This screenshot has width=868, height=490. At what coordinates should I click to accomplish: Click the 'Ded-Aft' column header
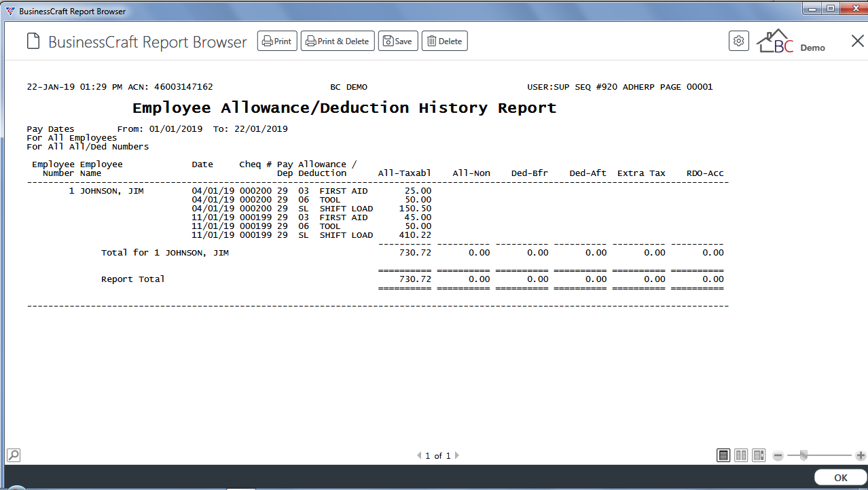coord(588,173)
